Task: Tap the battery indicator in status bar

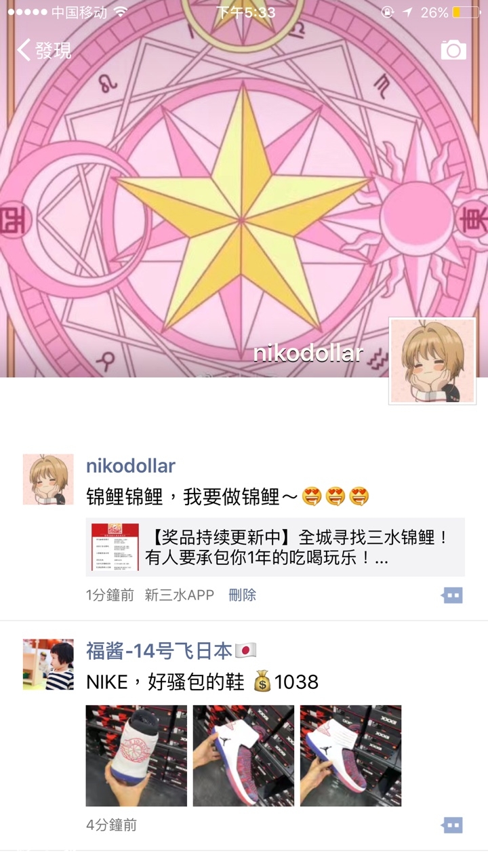Action: click(x=466, y=12)
